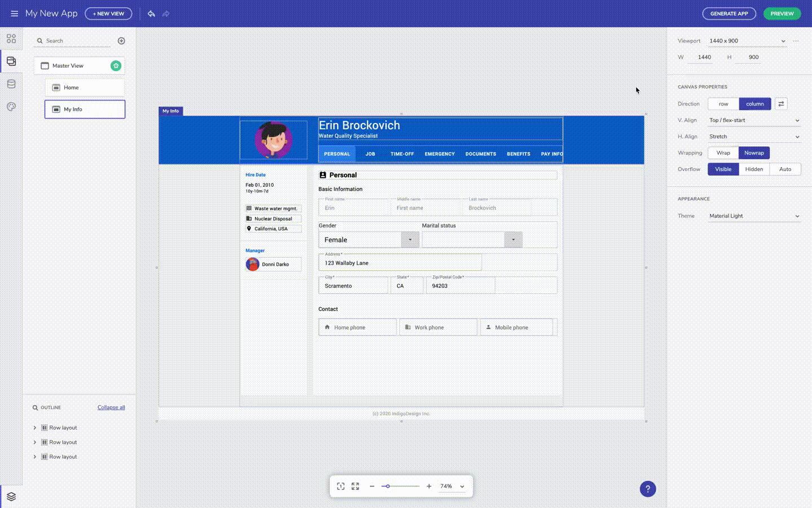Open the theme palette panel
Screen dimensions: 812x508
[11, 106]
